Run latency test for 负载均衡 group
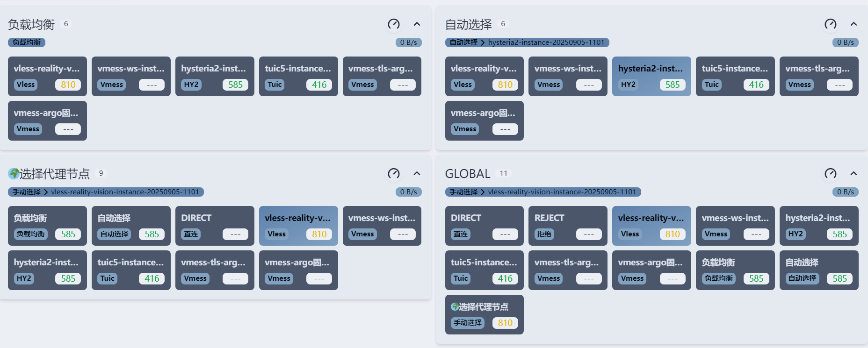Image resolution: width=868 pixels, height=348 pixels. pyautogui.click(x=394, y=24)
